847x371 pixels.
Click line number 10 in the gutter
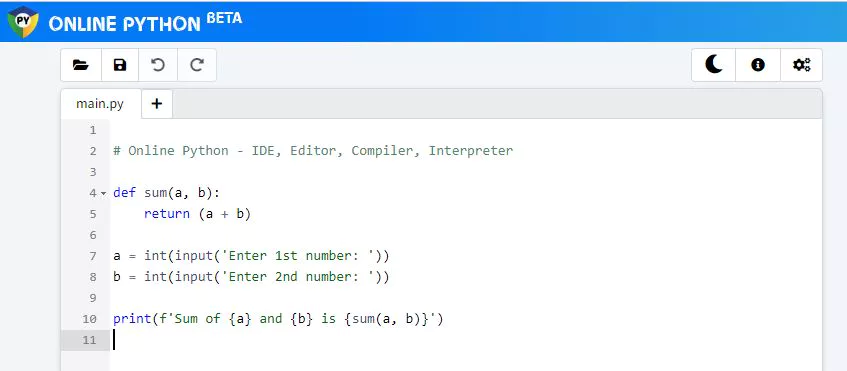89,319
